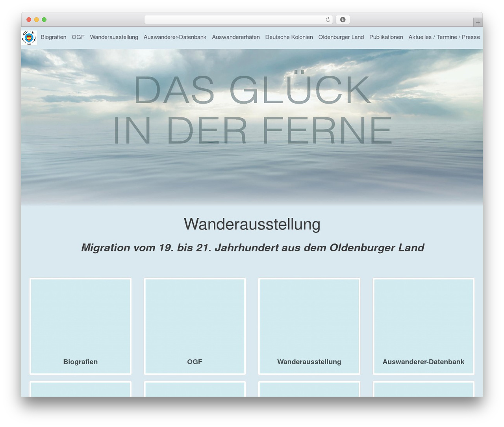504x427 pixels.
Task: Open Oldenburger Land menu item
Action: (341, 37)
